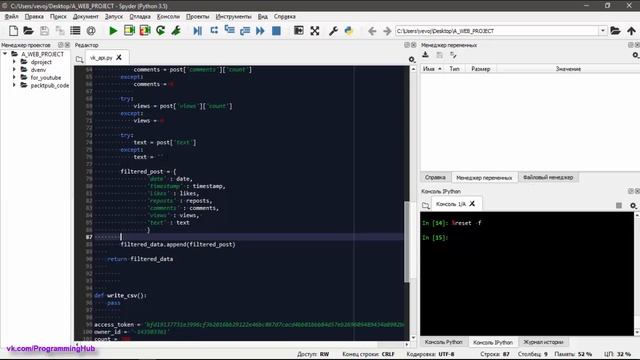Browse a working directory with the folder icon
Screen dimensions: 640x360
[x=616, y=31]
